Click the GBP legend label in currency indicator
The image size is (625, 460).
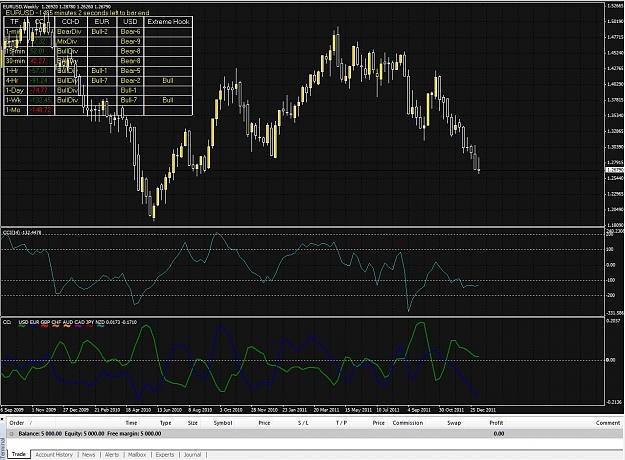45,322
